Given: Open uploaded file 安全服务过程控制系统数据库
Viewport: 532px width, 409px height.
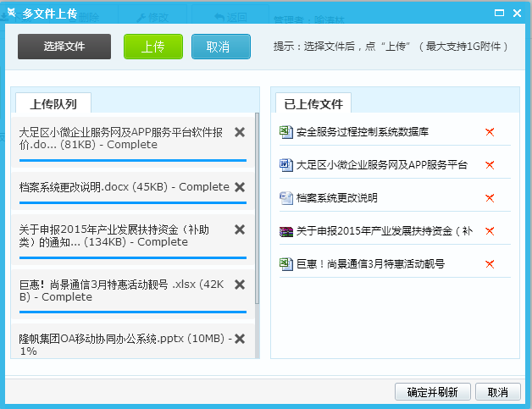Looking at the screenshot, I should point(363,132).
